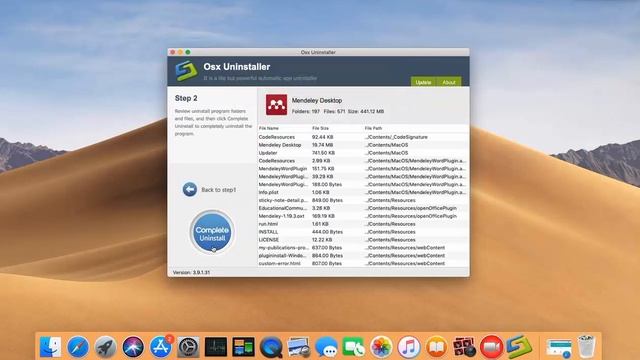Open the App Store Dock icon

160,347
